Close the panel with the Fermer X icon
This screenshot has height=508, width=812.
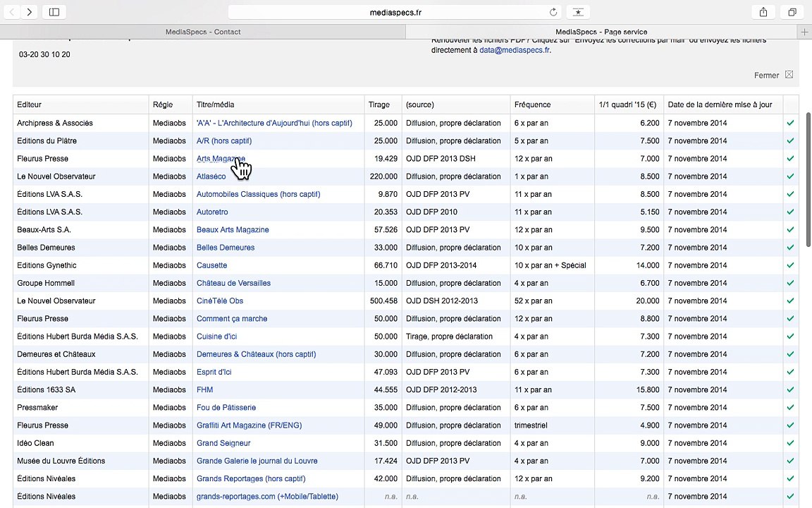789,75
